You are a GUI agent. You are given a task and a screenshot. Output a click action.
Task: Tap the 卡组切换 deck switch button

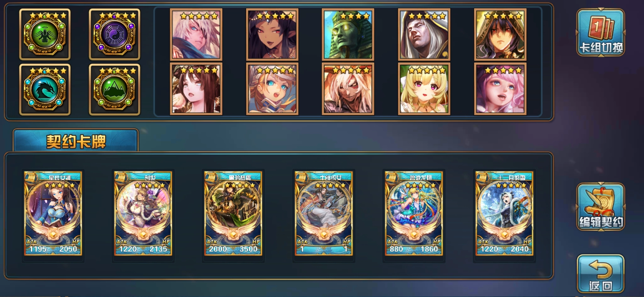tap(601, 32)
